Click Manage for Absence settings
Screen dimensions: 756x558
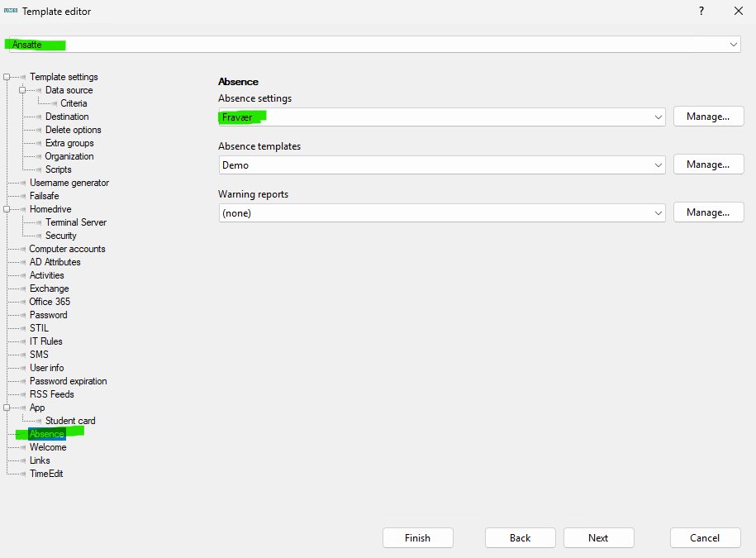pyautogui.click(x=708, y=117)
